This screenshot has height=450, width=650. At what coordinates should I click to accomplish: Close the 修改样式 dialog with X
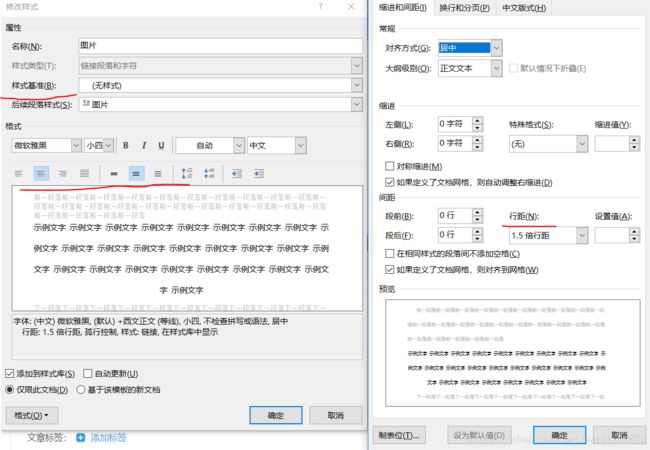[351, 7]
